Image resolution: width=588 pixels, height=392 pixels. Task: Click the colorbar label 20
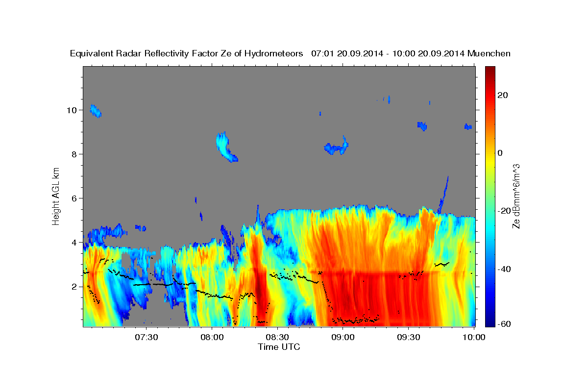503,95
